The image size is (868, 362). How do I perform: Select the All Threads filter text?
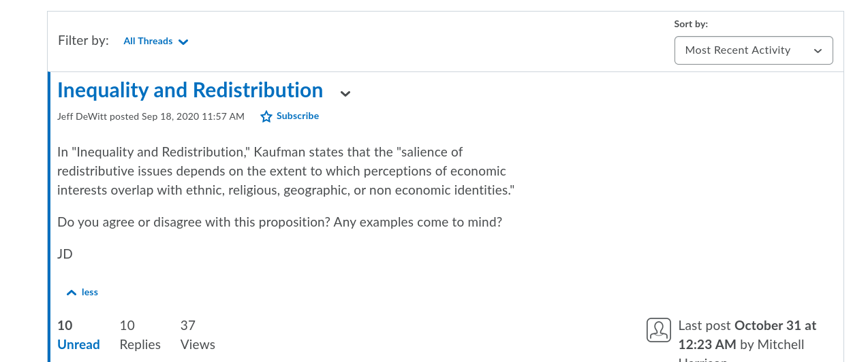[x=148, y=41]
